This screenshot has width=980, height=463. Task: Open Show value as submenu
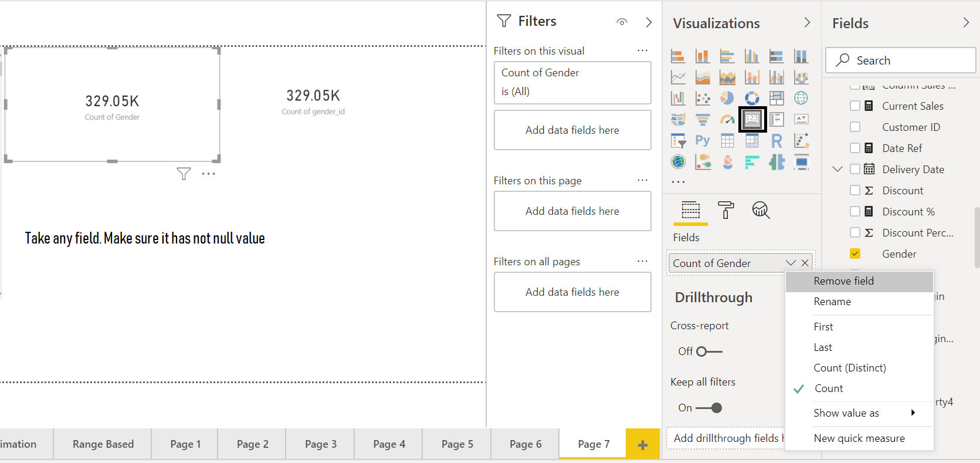click(859, 413)
